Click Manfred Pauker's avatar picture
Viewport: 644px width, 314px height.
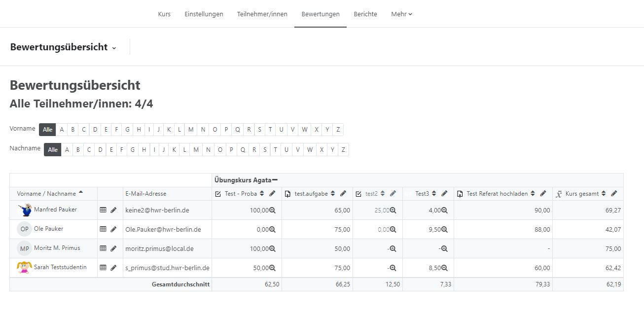click(24, 210)
